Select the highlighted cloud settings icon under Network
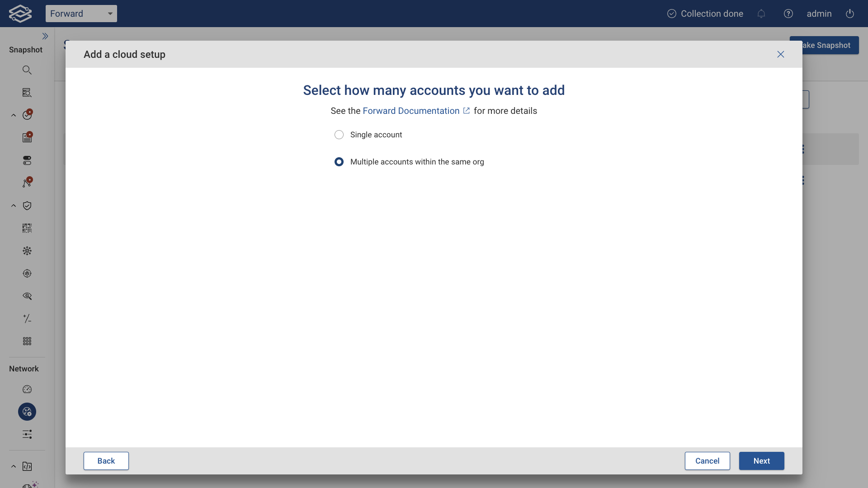The image size is (868, 488). 27,412
